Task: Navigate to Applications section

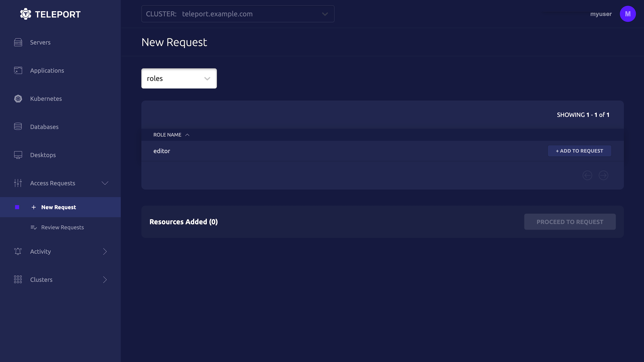Action: point(47,70)
